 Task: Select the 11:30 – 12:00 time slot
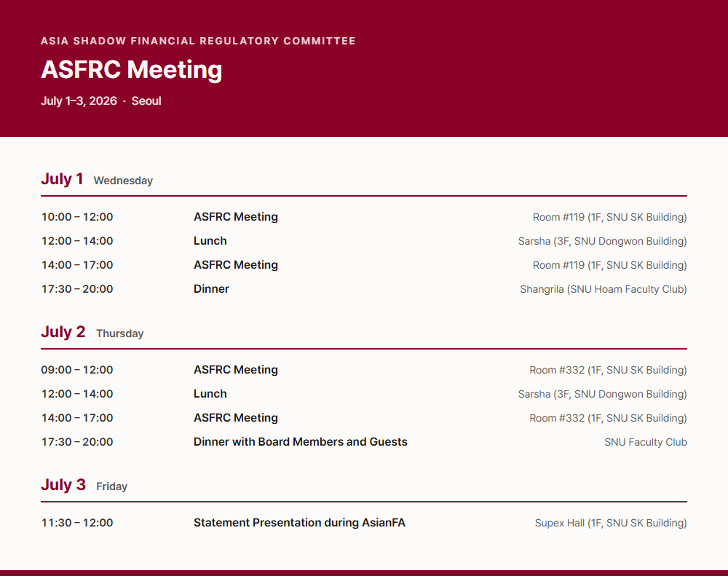click(77, 523)
